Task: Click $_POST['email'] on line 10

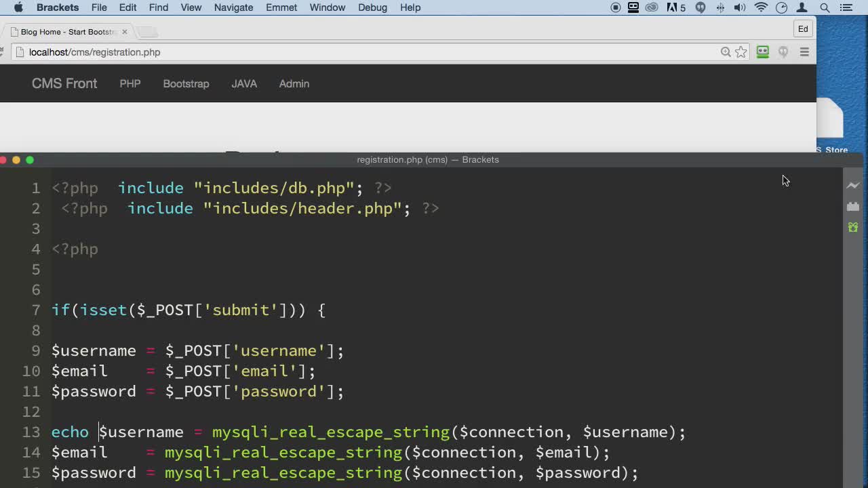Action: [x=236, y=371]
